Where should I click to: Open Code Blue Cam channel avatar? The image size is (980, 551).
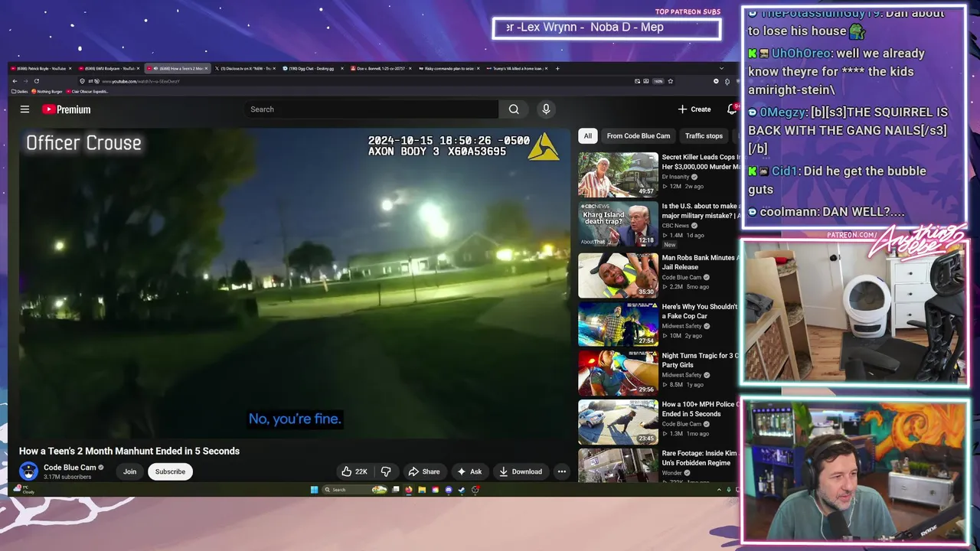[28, 471]
